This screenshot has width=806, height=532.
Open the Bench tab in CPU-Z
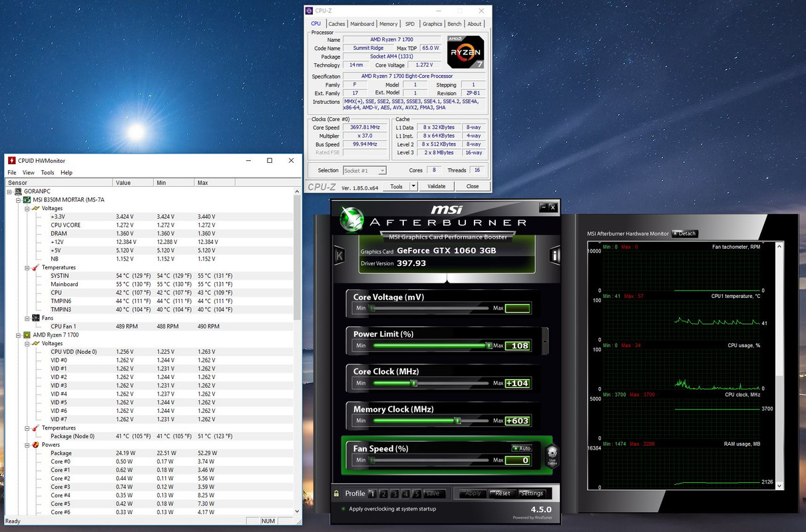tap(455, 24)
